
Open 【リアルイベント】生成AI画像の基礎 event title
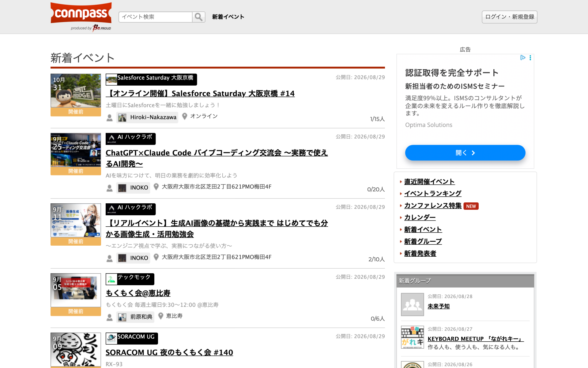coord(217,228)
